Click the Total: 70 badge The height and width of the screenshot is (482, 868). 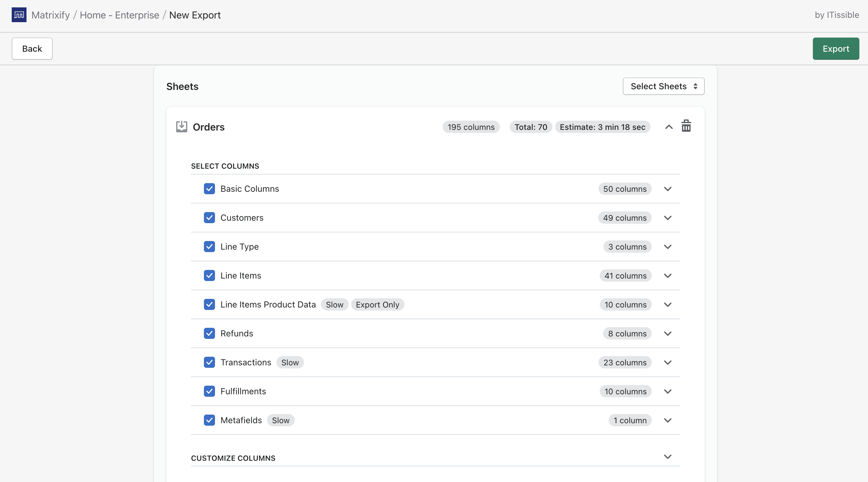tap(531, 127)
